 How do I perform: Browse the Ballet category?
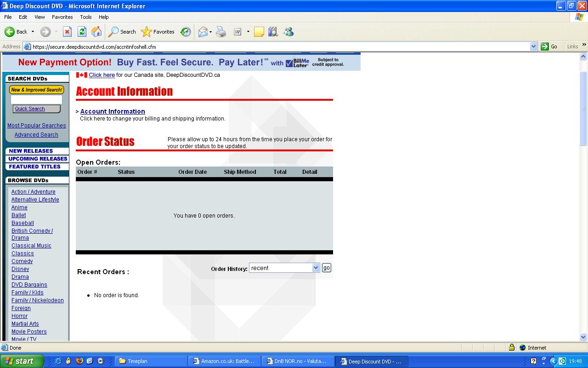pos(18,215)
